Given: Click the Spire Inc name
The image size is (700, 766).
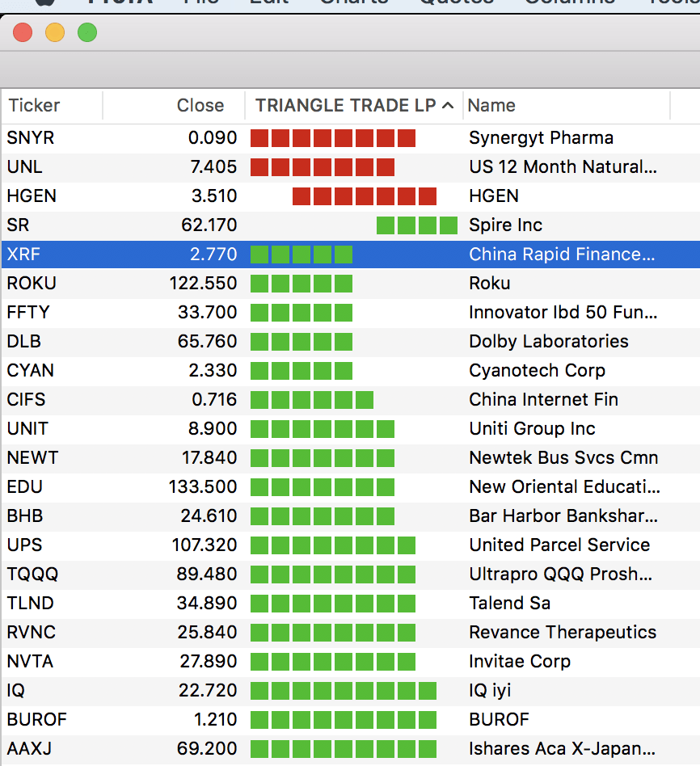Looking at the screenshot, I should 505,225.
